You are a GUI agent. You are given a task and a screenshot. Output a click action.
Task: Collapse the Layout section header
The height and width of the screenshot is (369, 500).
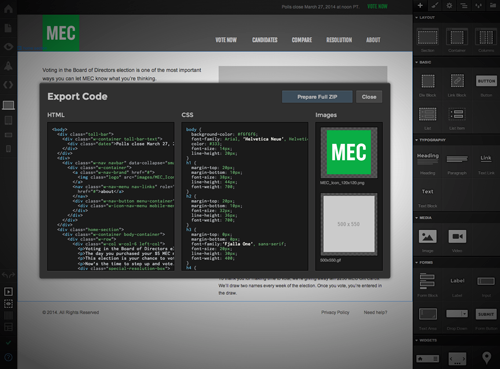pos(425,17)
